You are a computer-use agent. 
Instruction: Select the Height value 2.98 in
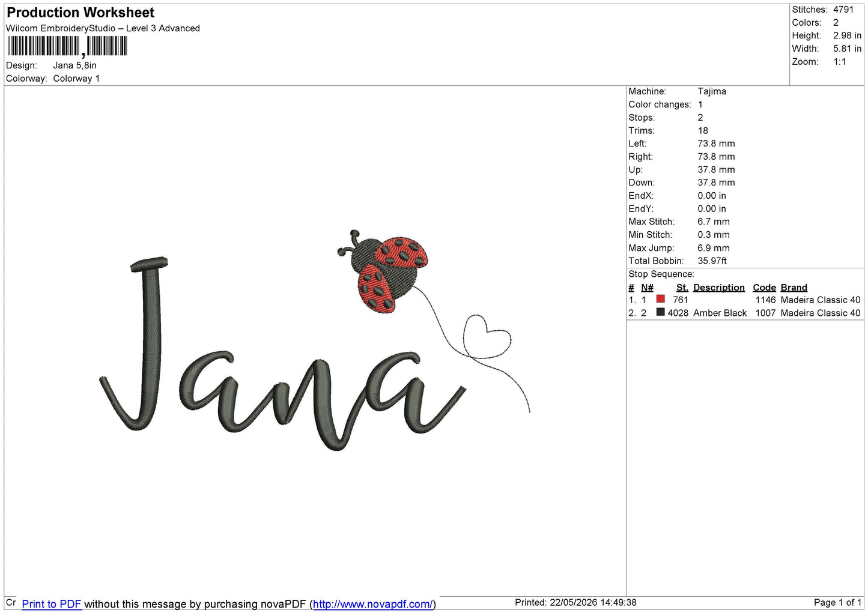[x=847, y=35]
